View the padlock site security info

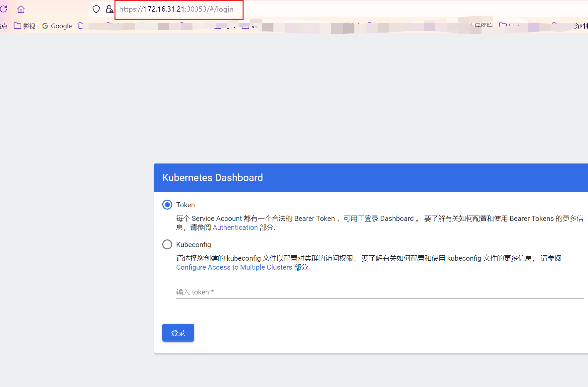(x=110, y=9)
